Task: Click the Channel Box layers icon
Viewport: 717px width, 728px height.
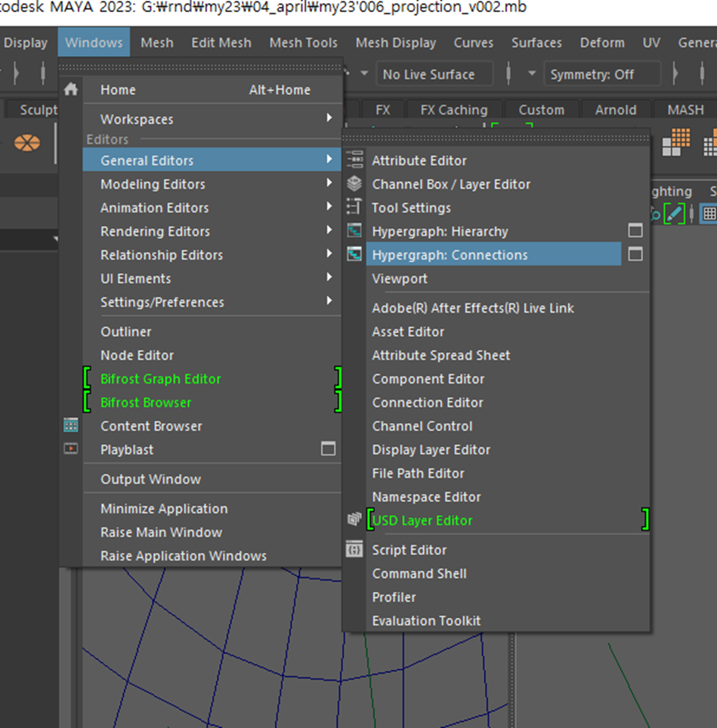Action: (x=354, y=184)
